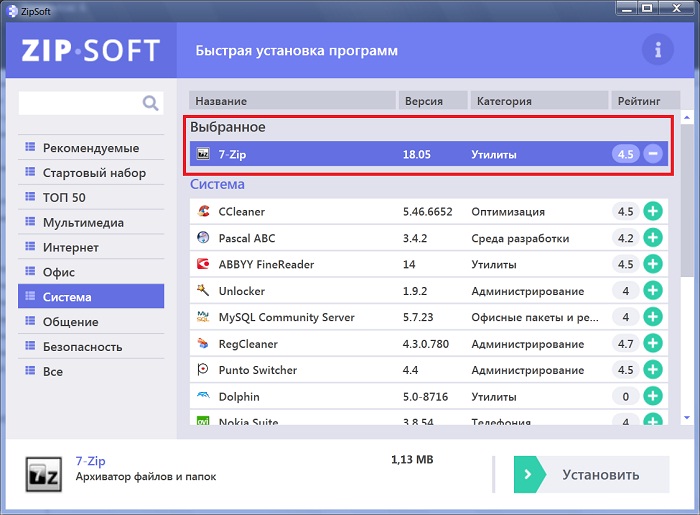Click the large 7-Zip icon at bottom
The image size is (700, 515).
coord(44,473)
